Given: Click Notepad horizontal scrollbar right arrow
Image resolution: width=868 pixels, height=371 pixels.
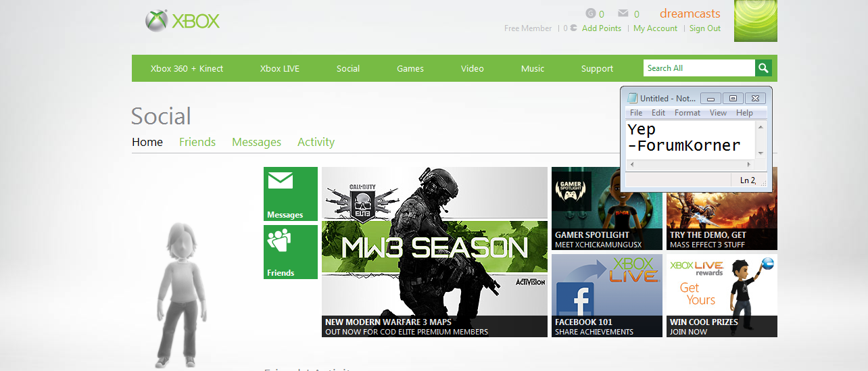Looking at the screenshot, I should click(749, 164).
